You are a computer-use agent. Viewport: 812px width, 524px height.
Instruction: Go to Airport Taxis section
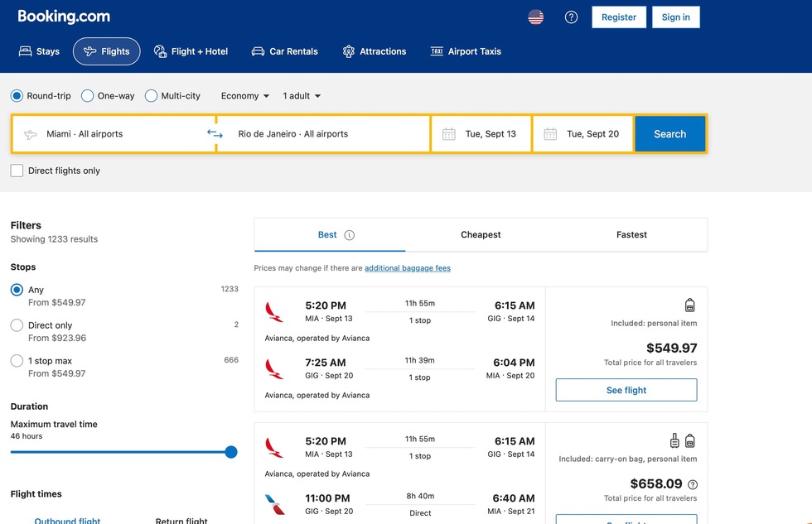[x=466, y=51]
